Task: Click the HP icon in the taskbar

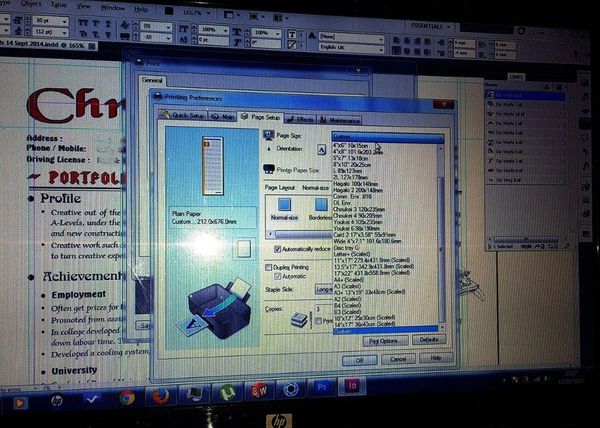Action: pos(57,401)
